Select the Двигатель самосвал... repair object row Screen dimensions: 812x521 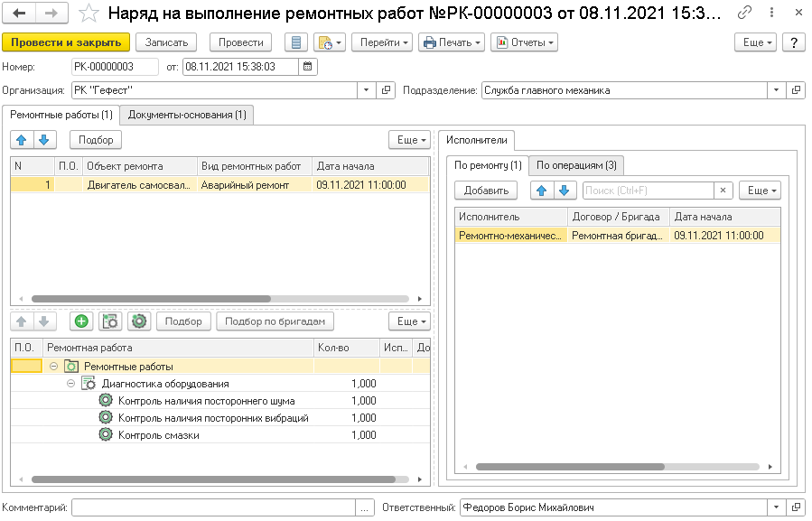click(x=220, y=185)
